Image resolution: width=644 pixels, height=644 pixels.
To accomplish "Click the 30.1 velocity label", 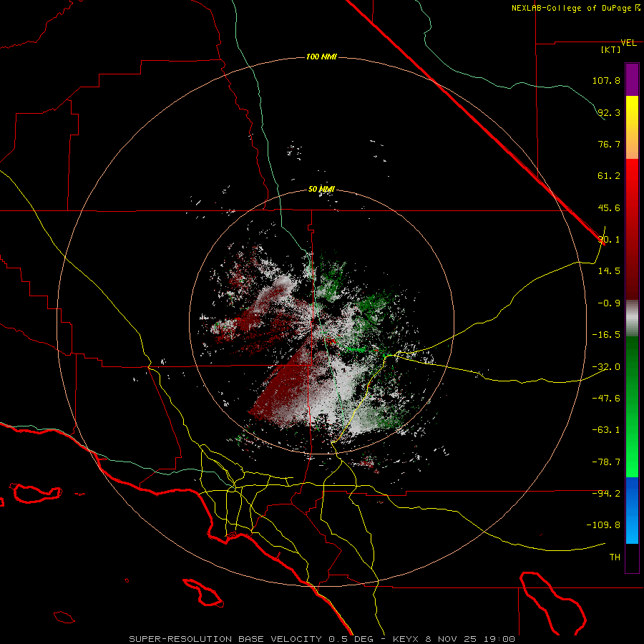I will point(608,240).
